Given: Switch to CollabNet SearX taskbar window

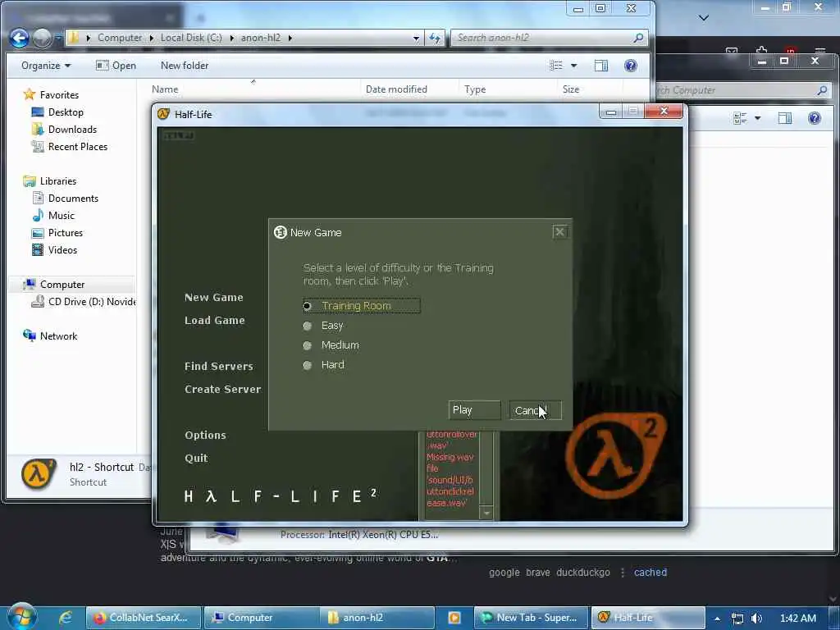Looking at the screenshot, I should click(143, 618).
